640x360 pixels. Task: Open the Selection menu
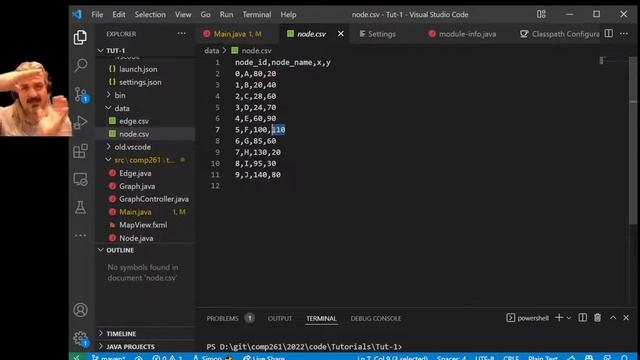[150, 14]
